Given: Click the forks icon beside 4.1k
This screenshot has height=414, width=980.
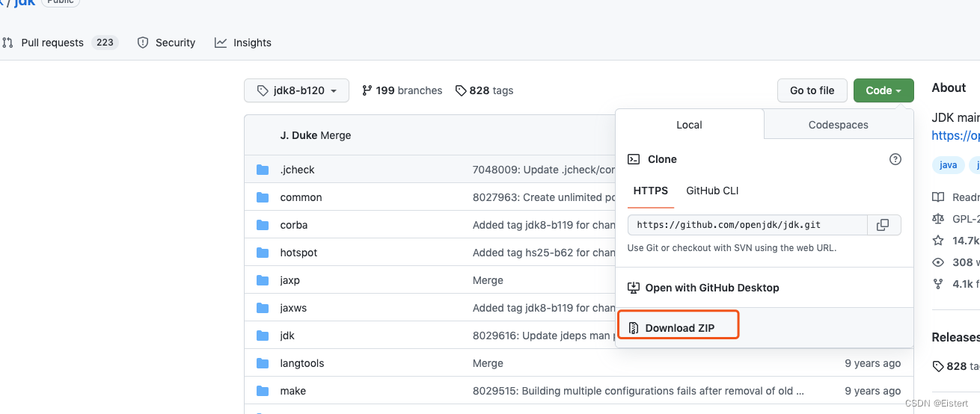Looking at the screenshot, I should [x=938, y=284].
